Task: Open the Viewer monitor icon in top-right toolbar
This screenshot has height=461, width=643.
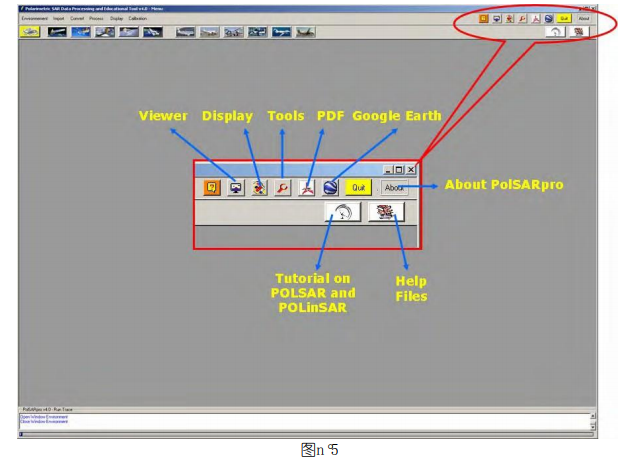Action: [497, 18]
